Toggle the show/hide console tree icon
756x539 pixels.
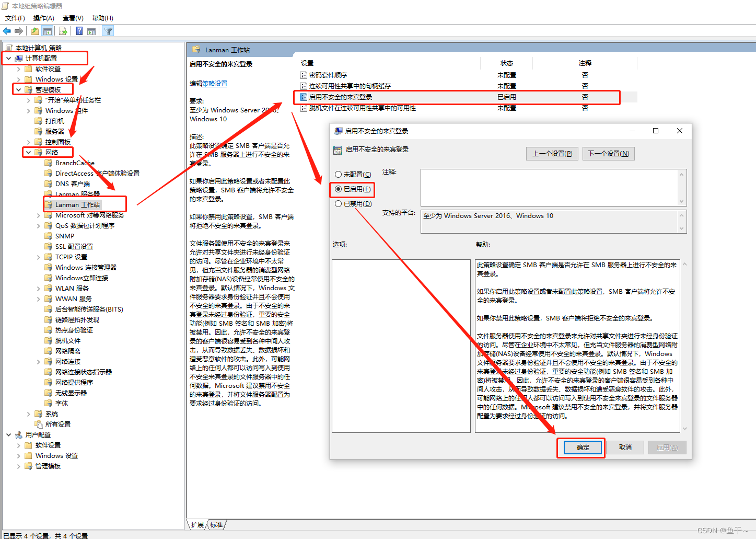[48, 31]
